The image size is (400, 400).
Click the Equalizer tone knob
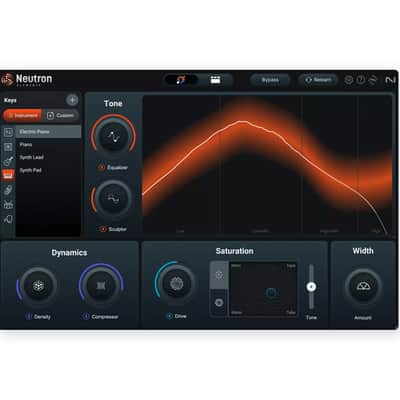tap(113, 137)
